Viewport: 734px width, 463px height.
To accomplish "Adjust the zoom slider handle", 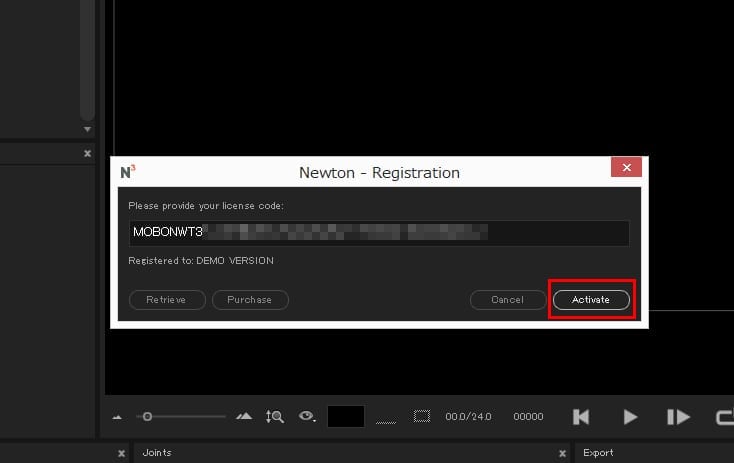I will coord(147,416).
